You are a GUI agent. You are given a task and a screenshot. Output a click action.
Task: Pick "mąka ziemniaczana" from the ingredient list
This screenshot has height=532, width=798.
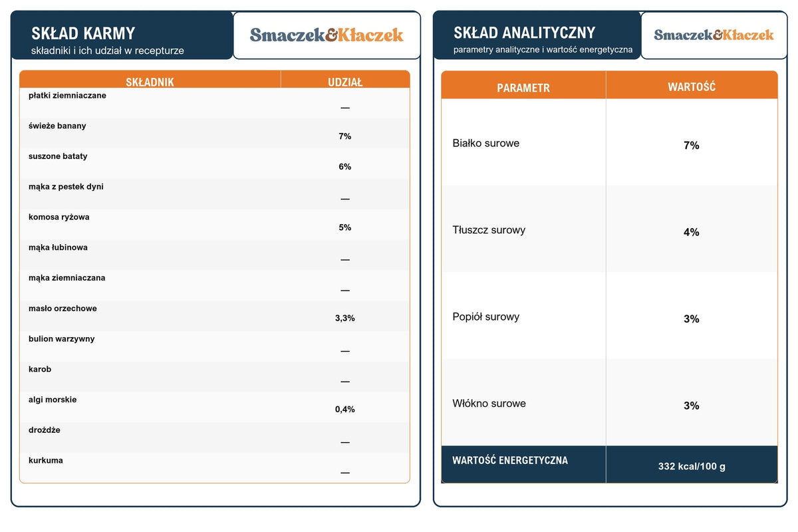click(x=66, y=278)
